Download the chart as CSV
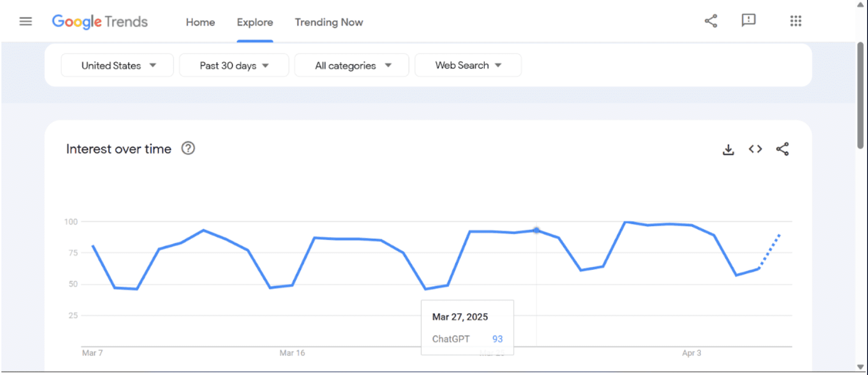The image size is (868, 375). pos(728,149)
